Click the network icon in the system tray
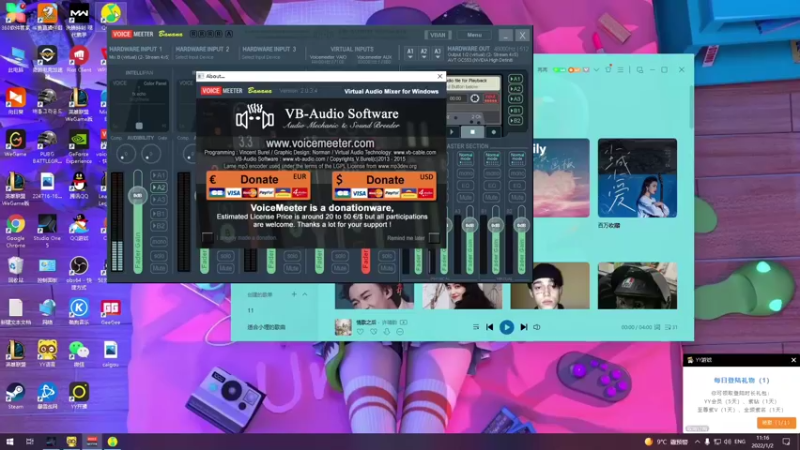The image size is (800, 450). coord(717,441)
